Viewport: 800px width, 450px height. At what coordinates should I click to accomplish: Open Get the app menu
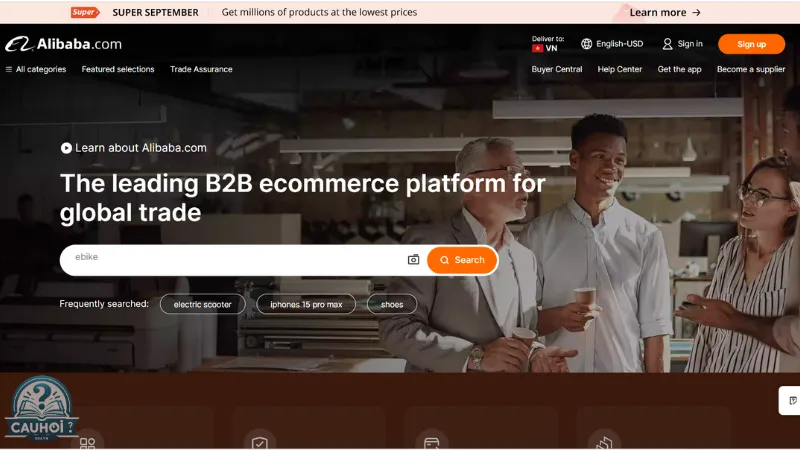(x=679, y=69)
